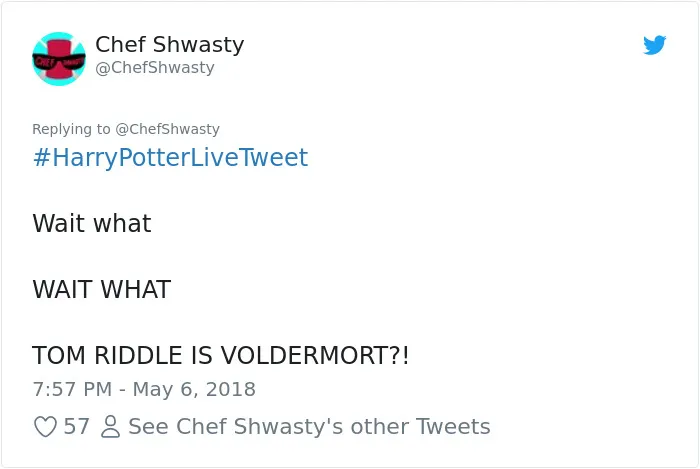The image size is (700, 469).
Task: Click the lowercase "Wait what" line
Action: [92, 223]
